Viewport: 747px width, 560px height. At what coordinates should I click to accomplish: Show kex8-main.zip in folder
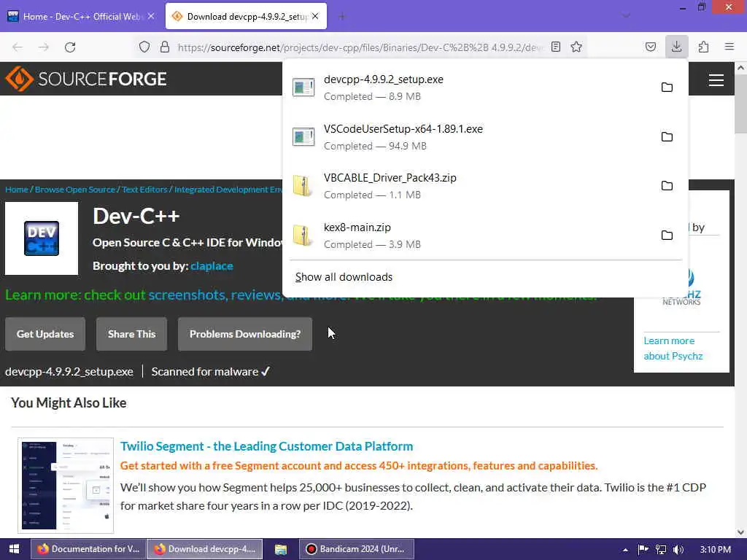coord(667,236)
